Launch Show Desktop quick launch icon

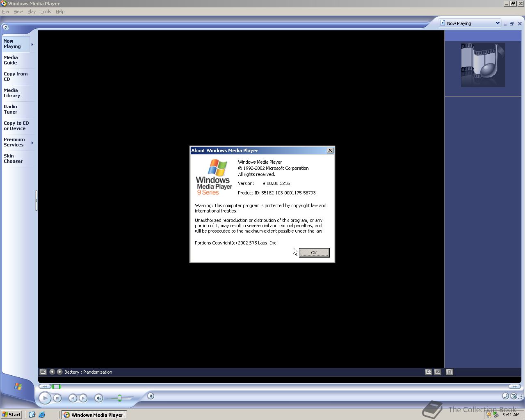click(x=32, y=415)
